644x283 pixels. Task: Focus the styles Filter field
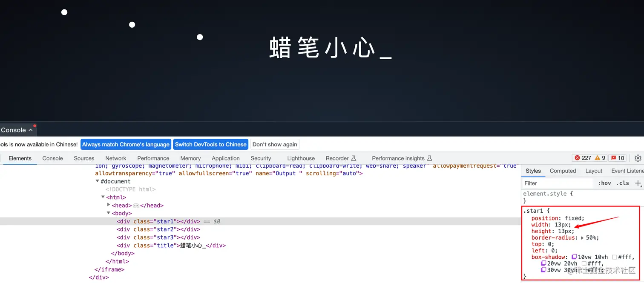click(x=557, y=183)
